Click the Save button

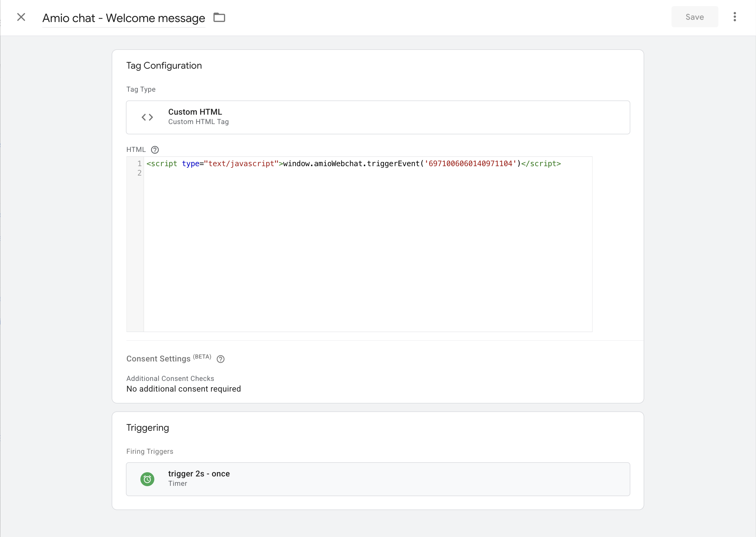tap(694, 17)
